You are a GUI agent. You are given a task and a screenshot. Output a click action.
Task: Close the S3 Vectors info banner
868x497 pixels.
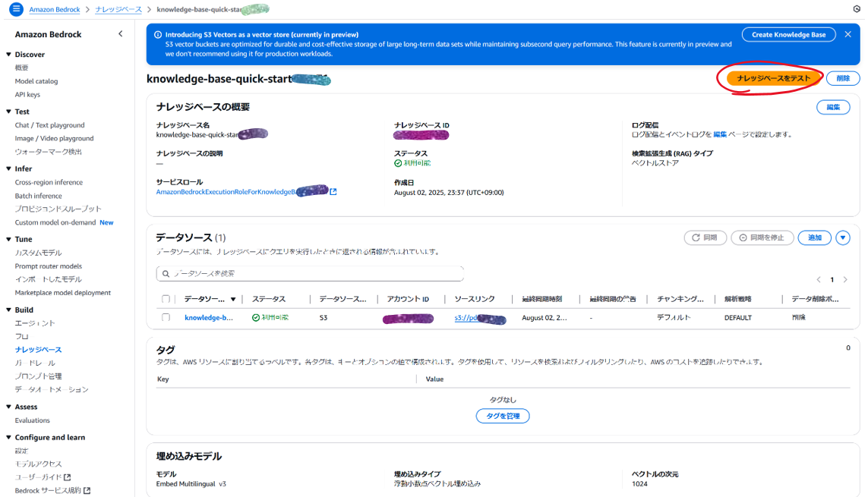tap(847, 34)
